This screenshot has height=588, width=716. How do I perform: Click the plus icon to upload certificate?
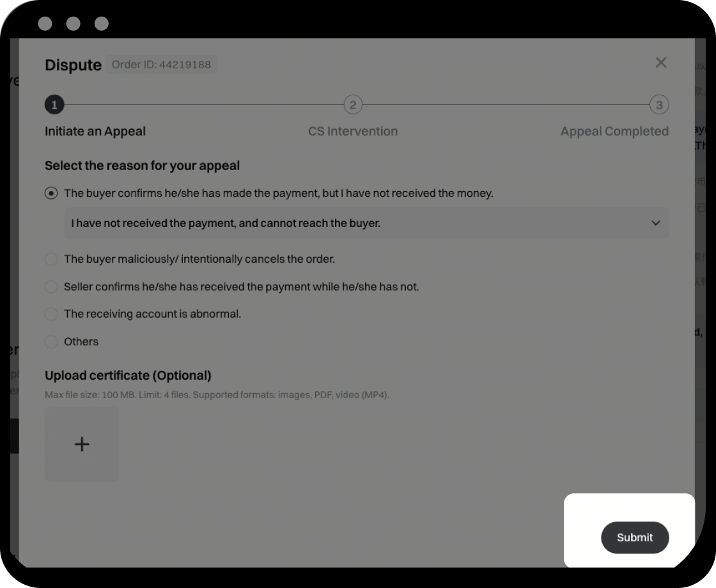[x=82, y=444]
